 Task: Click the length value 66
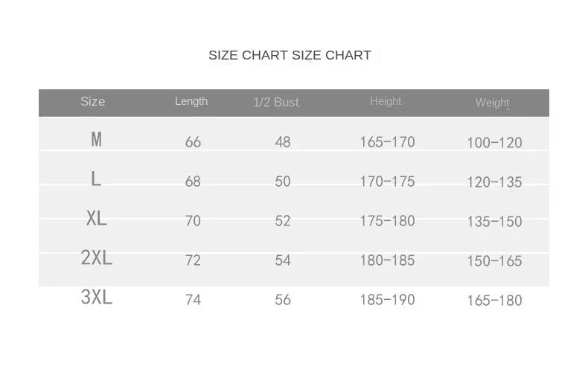point(193,142)
